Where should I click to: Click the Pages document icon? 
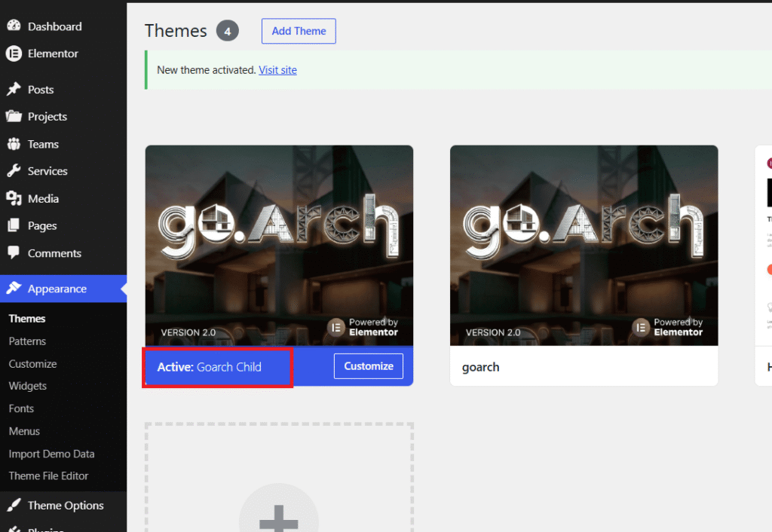pyautogui.click(x=14, y=225)
